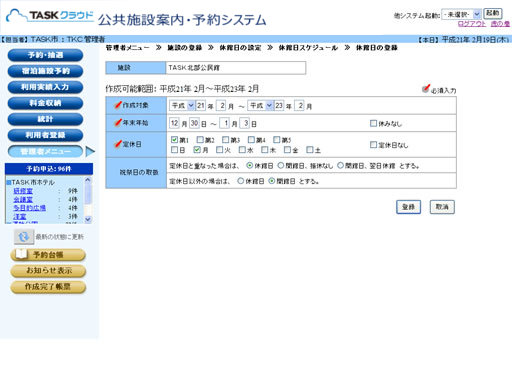This screenshot has width=512, height=384.
Task: Click the start month field in 作成対象
Action: pyautogui.click(x=222, y=106)
